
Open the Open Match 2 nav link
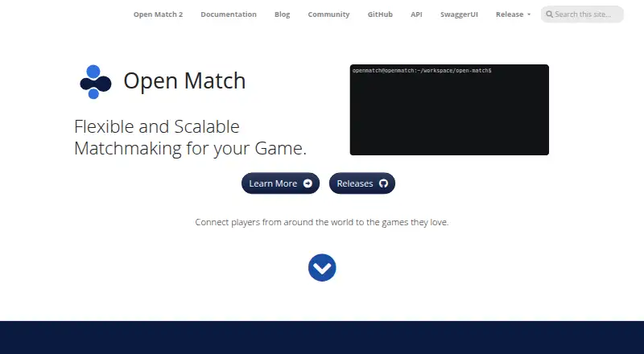click(158, 14)
